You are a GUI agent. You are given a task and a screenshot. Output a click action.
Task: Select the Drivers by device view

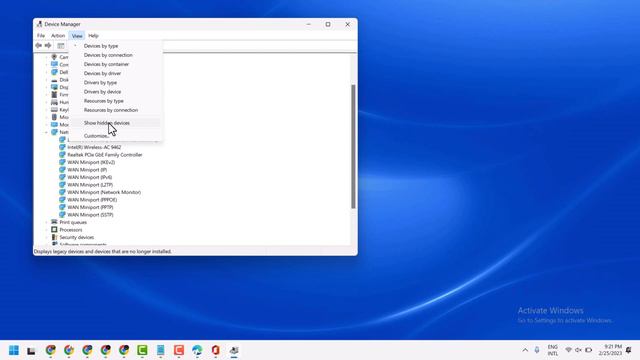(x=116, y=92)
